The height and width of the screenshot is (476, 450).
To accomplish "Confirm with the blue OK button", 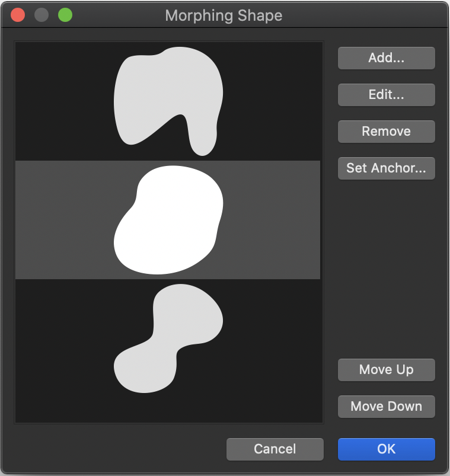I will point(386,449).
